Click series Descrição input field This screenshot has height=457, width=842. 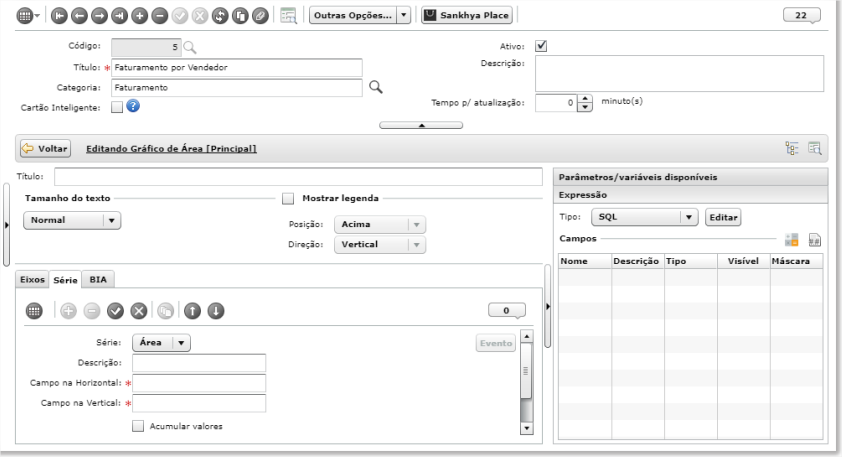pos(199,363)
